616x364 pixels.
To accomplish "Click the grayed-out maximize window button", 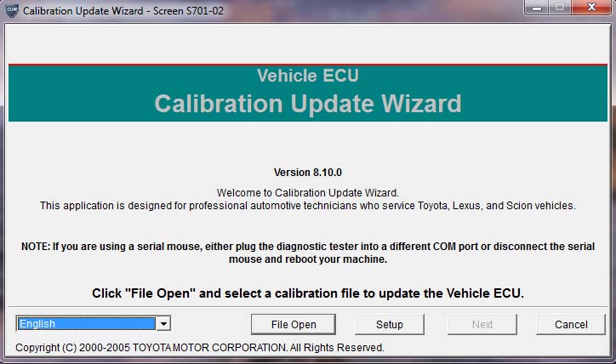I will tap(560, 8).
